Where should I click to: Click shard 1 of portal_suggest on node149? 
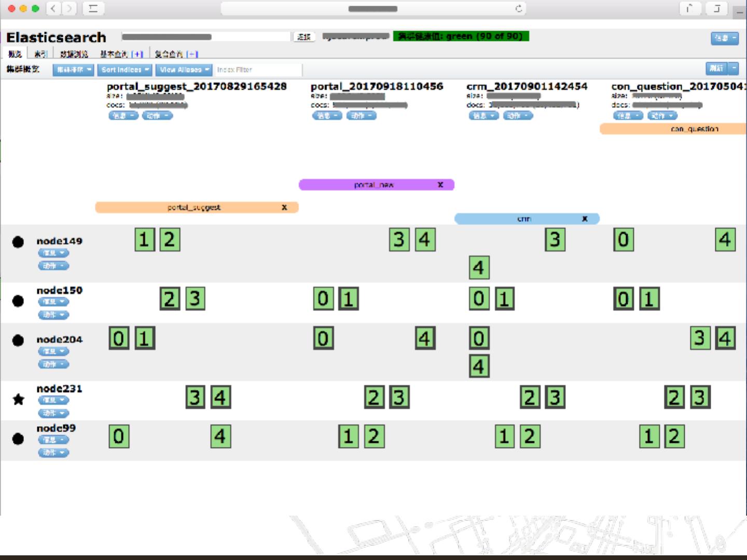145,240
